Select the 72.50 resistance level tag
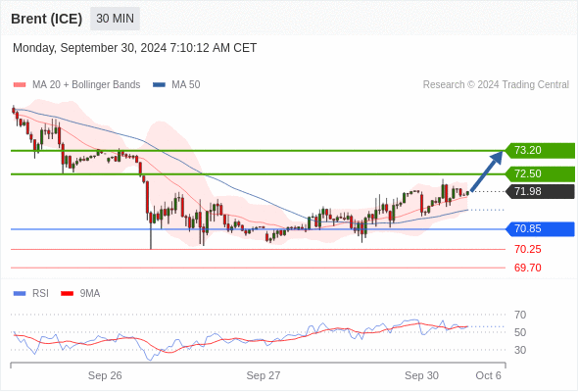Screen dimensions: 578x392 [x=540, y=173]
